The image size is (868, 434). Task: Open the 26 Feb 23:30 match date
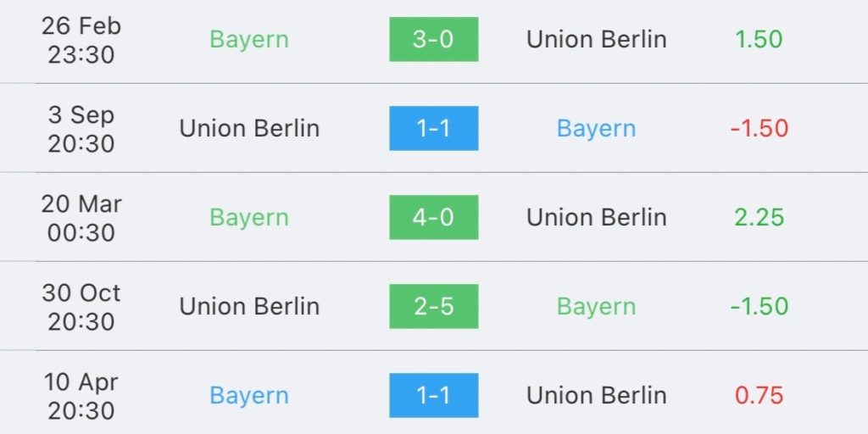coord(81,41)
